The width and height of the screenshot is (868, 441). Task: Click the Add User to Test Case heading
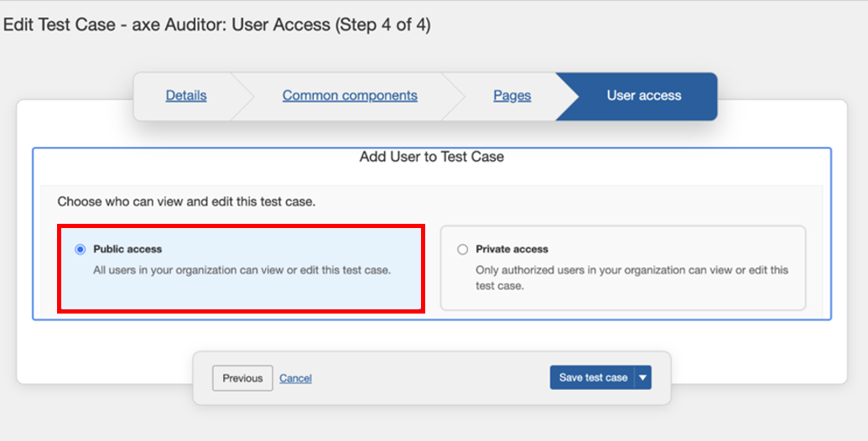pyautogui.click(x=431, y=157)
